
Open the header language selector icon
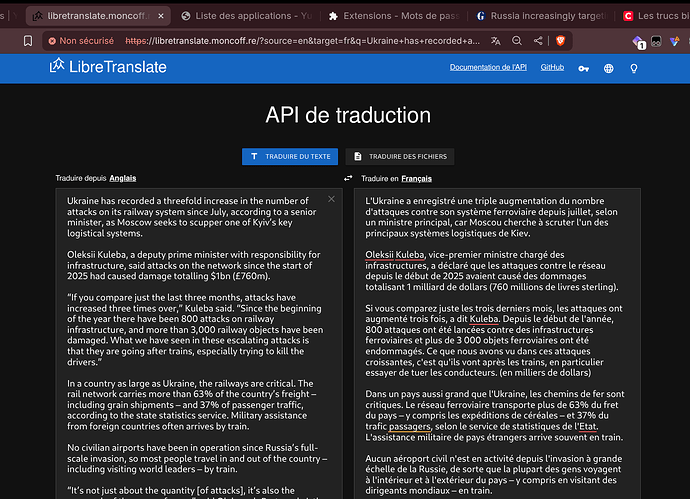point(608,68)
